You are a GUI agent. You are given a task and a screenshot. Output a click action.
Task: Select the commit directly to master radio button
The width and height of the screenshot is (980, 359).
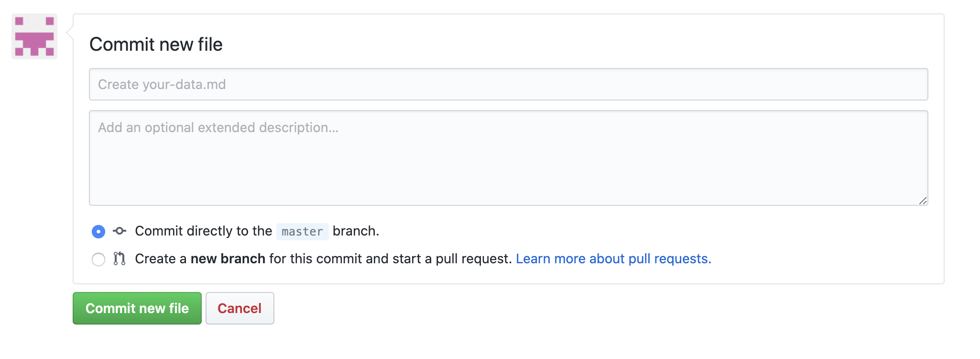tap(98, 232)
